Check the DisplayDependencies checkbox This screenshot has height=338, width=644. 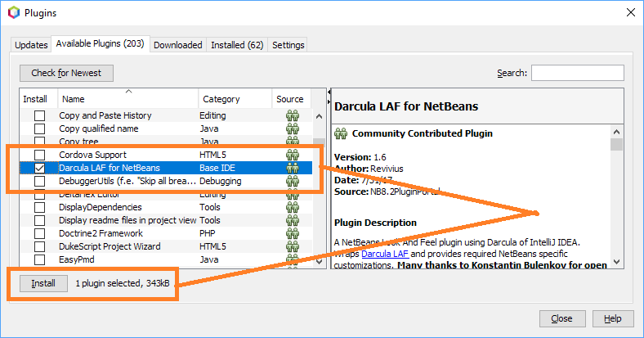coord(39,207)
